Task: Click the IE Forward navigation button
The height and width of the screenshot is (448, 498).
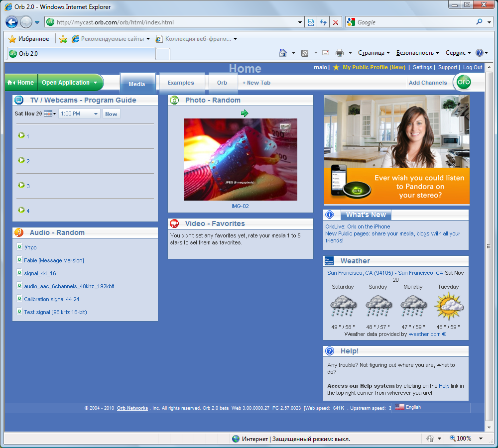Action: pyautogui.click(x=26, y=22)
